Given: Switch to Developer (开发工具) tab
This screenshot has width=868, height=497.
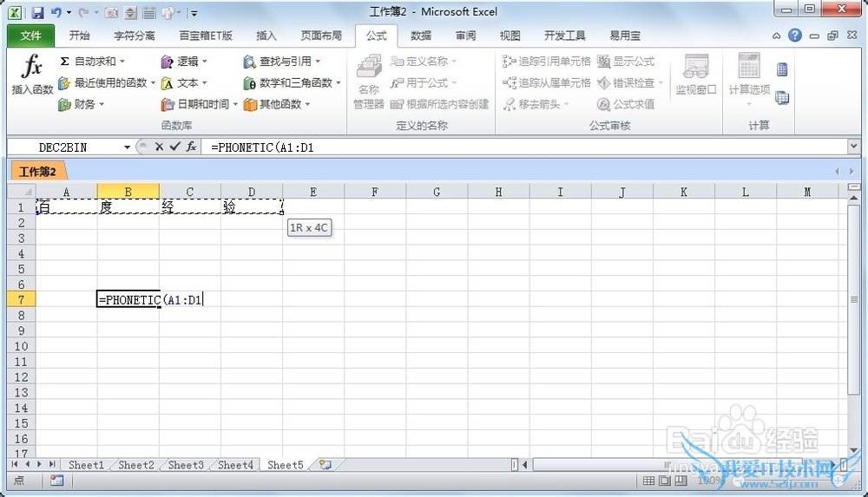Looking at the screenshot, I should 565,36.
